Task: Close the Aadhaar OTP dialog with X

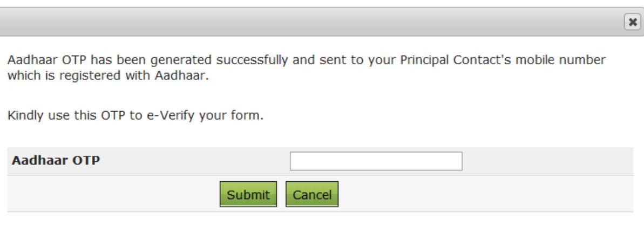Action: pos(631,22)
